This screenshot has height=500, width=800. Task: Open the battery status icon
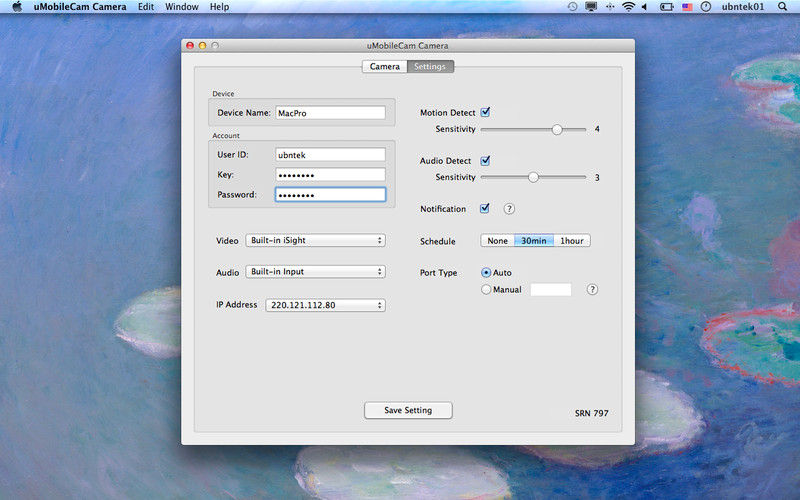click(666, 7)
